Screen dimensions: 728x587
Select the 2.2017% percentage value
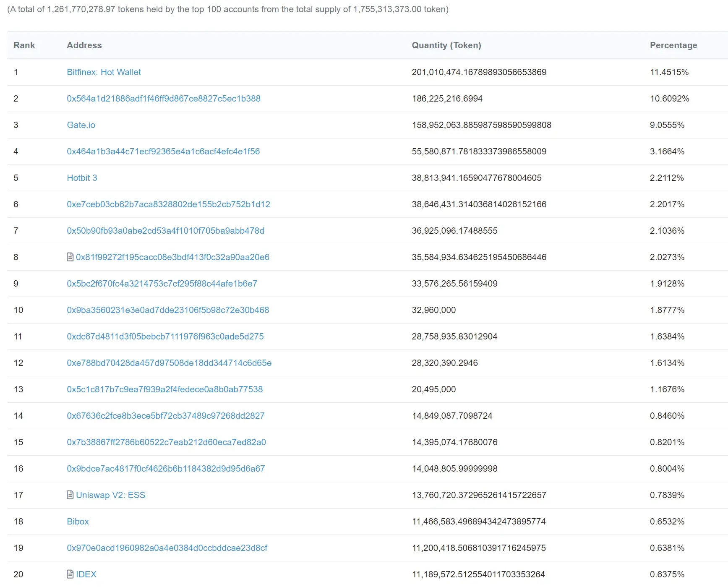[x=667, y=204]
